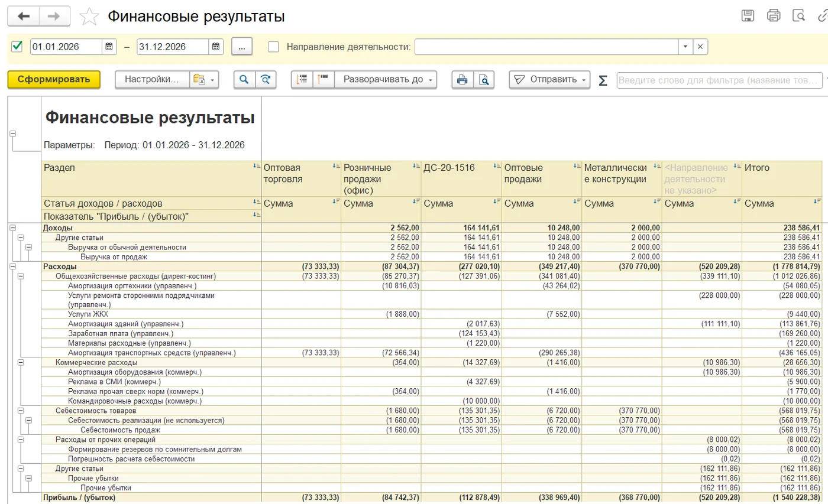Collapse the Себестоимость товаров group
The width and height of the screenshot is (828, 504).
[x=21, y=410]
